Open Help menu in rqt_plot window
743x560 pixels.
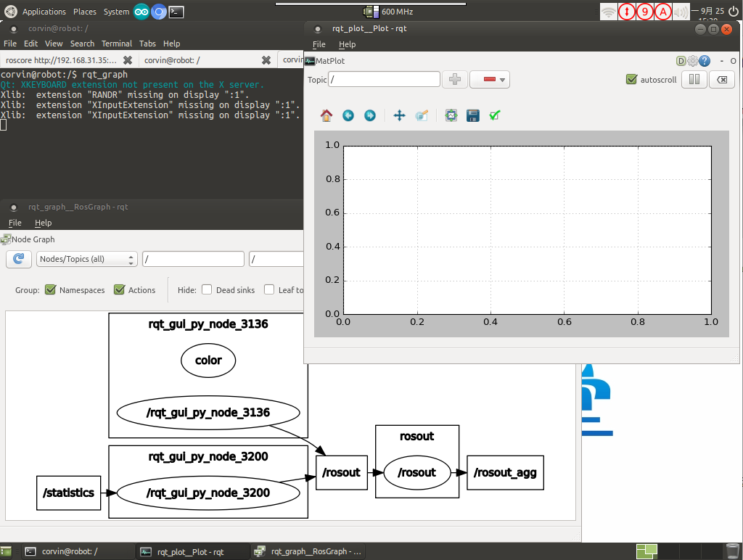347,44
